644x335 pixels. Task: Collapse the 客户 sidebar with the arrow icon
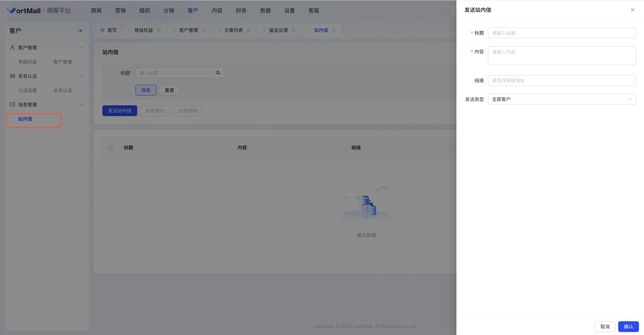80,31
